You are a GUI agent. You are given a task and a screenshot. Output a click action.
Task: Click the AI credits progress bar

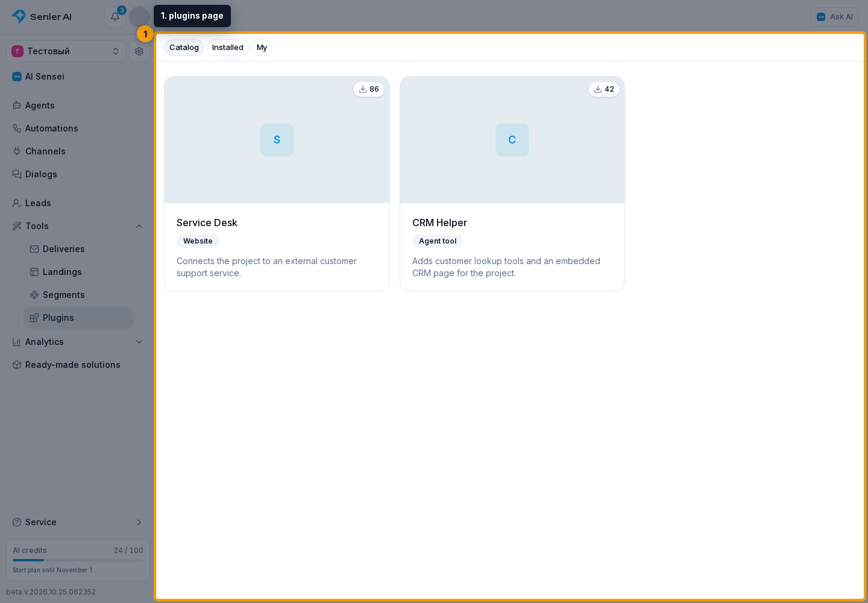pyautogui.click(x=78, y=560)
